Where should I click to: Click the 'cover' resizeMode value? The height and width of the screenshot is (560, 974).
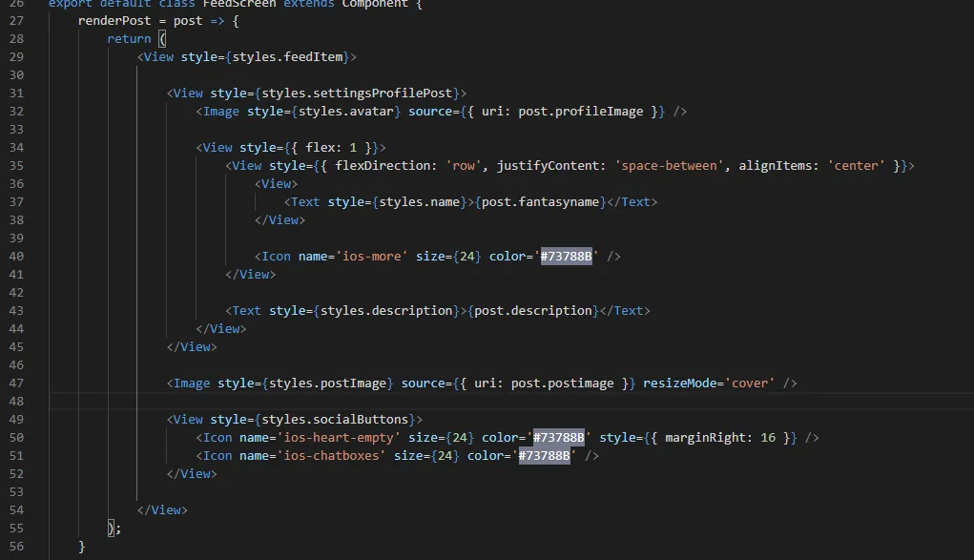(750, 383)
